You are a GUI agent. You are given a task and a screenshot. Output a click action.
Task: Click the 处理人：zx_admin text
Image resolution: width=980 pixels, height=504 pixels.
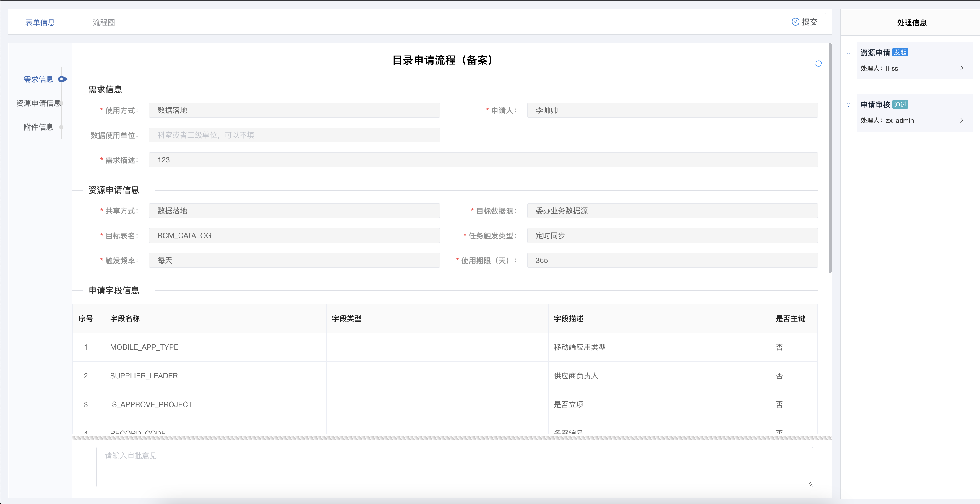887,120
